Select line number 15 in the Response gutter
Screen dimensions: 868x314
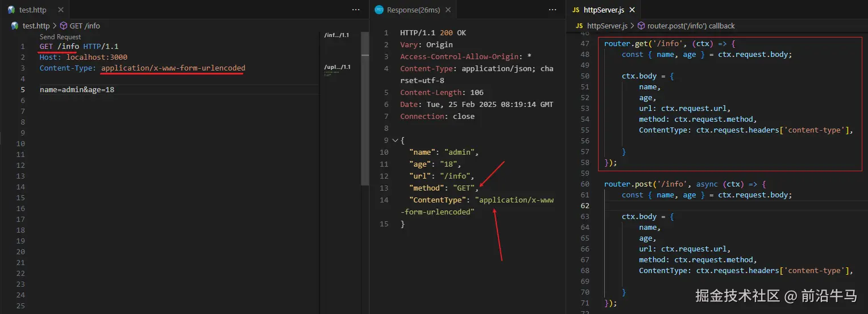[384, 224]
